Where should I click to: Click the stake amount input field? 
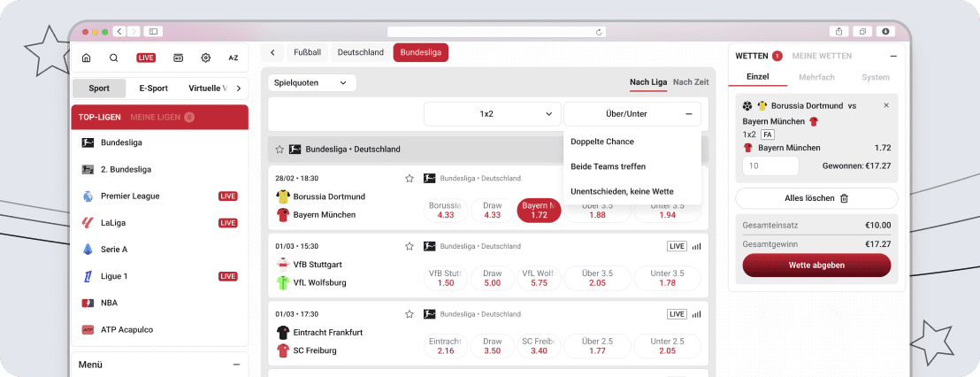[770, 165]
